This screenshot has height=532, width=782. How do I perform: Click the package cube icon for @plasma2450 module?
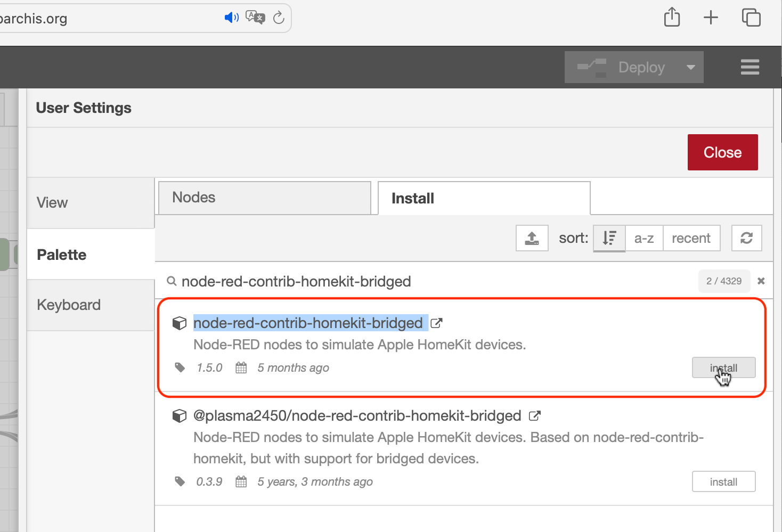click(x=180, y=416)
